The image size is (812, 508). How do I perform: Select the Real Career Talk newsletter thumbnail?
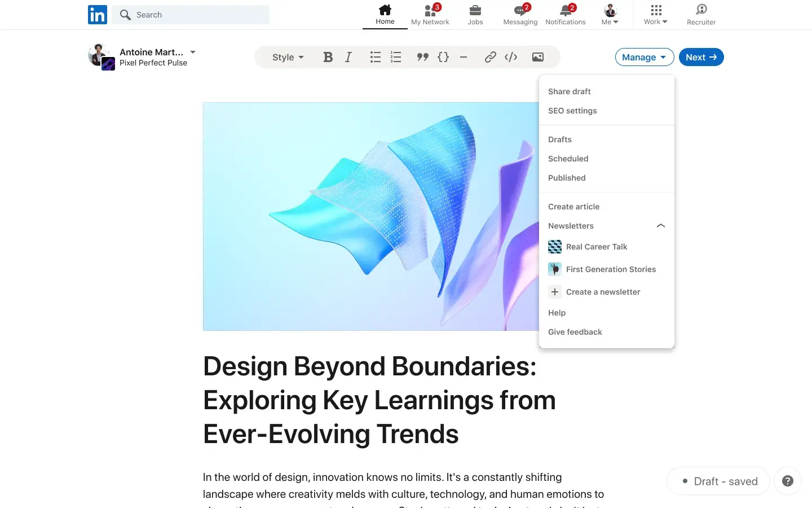[x=555, y=247]
